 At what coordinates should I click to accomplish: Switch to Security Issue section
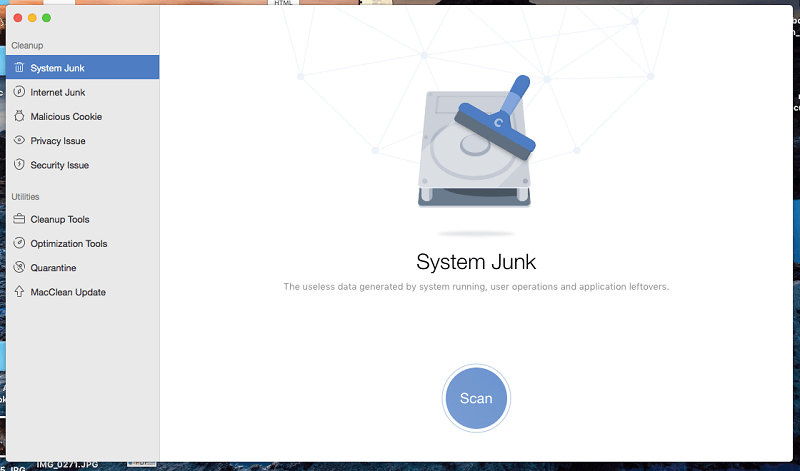83,165
